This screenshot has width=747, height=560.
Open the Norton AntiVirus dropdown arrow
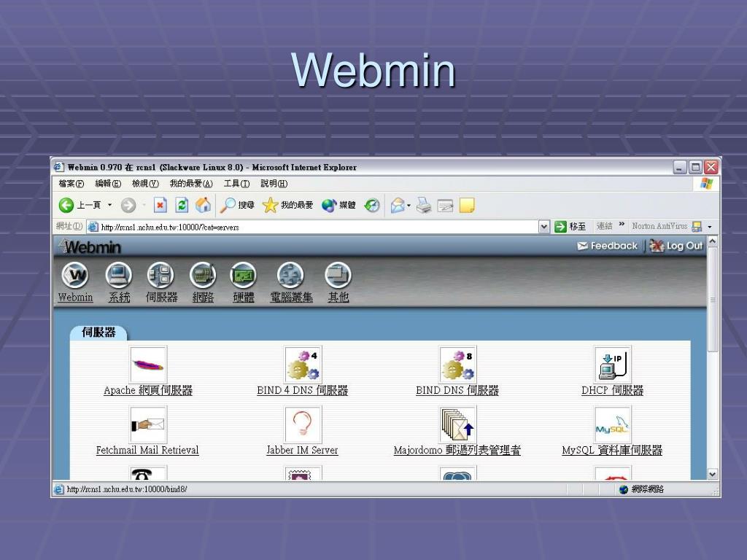[710, 227]
